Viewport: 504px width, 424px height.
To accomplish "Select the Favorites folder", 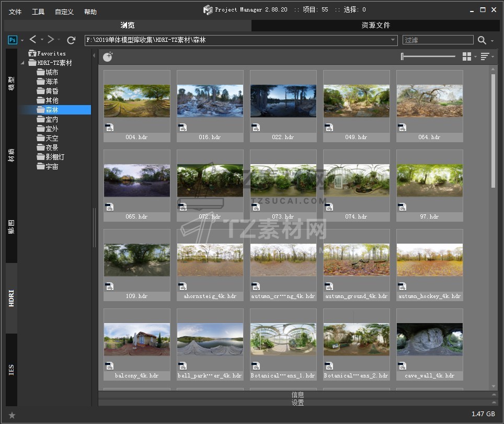I will [47, 53].
